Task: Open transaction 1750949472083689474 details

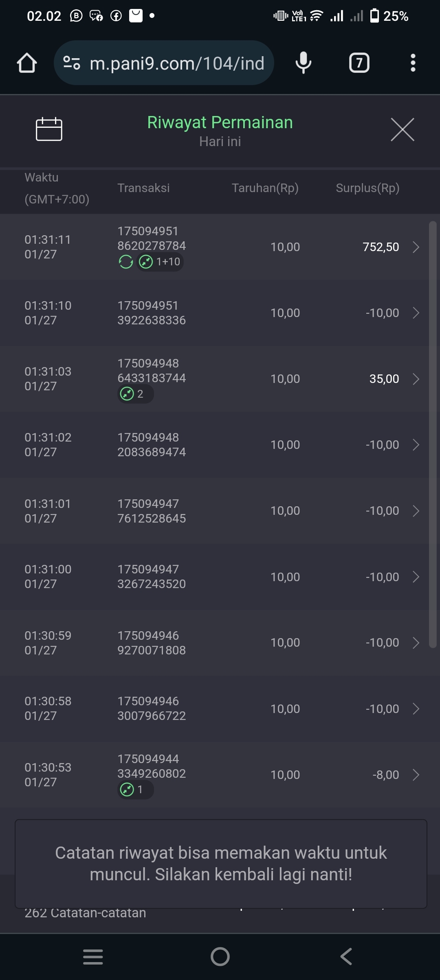Action: click(220, 445)
